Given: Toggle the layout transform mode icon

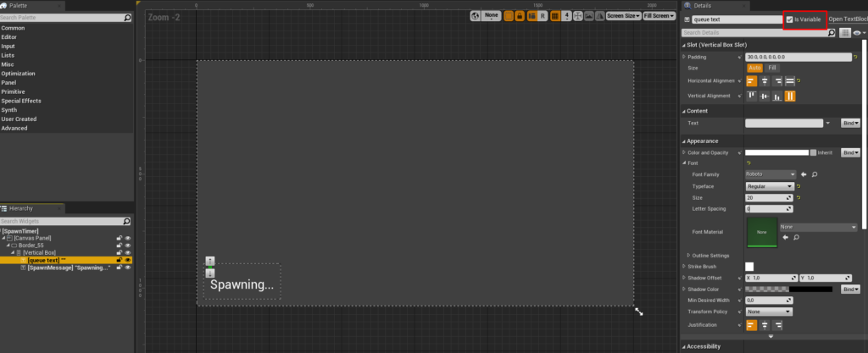Looking at the screenshot, I should point(532,16).
